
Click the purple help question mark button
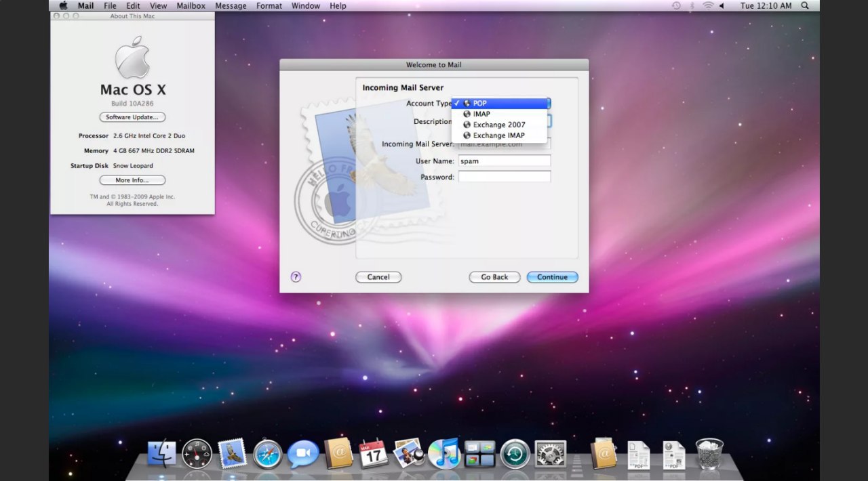(296, 276)
